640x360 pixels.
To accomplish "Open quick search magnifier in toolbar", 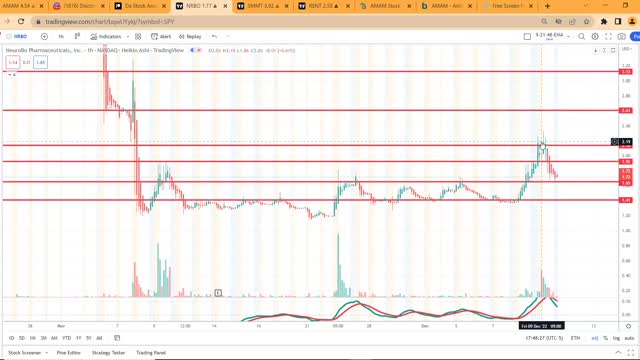I will click(x=581, y=36).
